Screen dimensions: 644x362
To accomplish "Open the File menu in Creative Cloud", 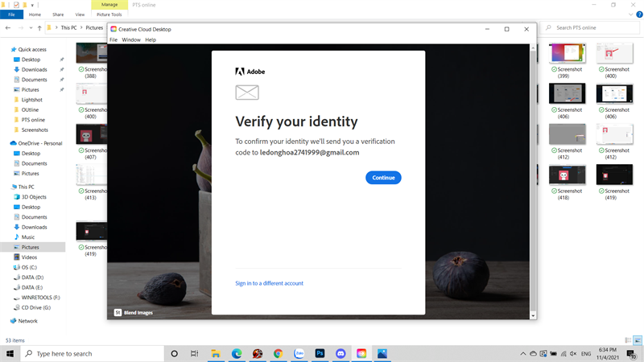I will tap(114, 39).
